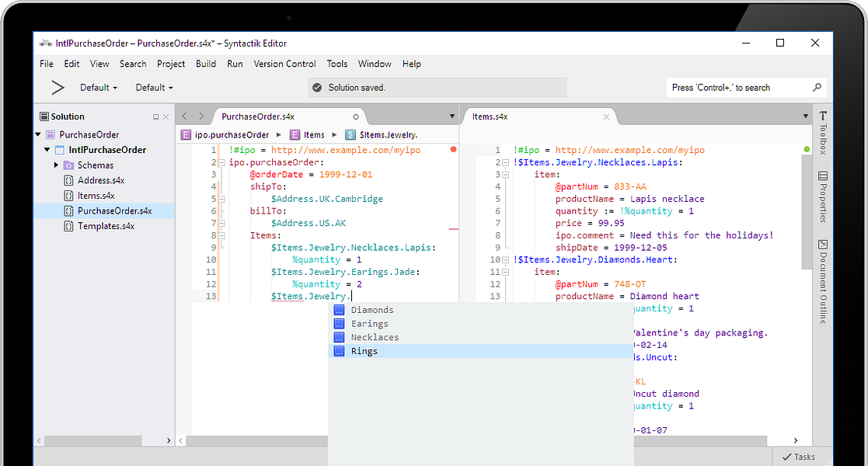
Task: Close the Items.s4x tab
Action: click(x=606, y=116)
